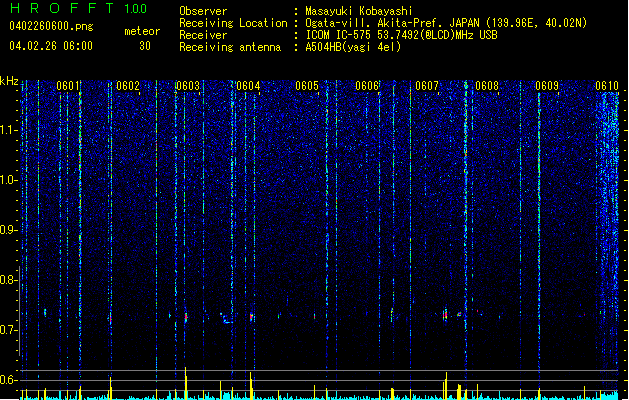The image size is (629, 400).
Task: Select the ICOM IC-575 53.7492 MHz USB text
Action: click(x=402, y=35)
